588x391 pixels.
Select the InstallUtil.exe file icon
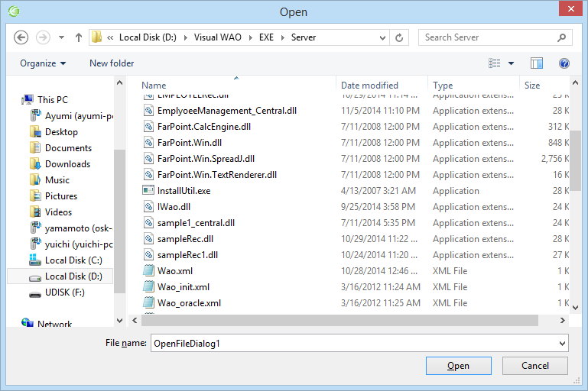149,191
